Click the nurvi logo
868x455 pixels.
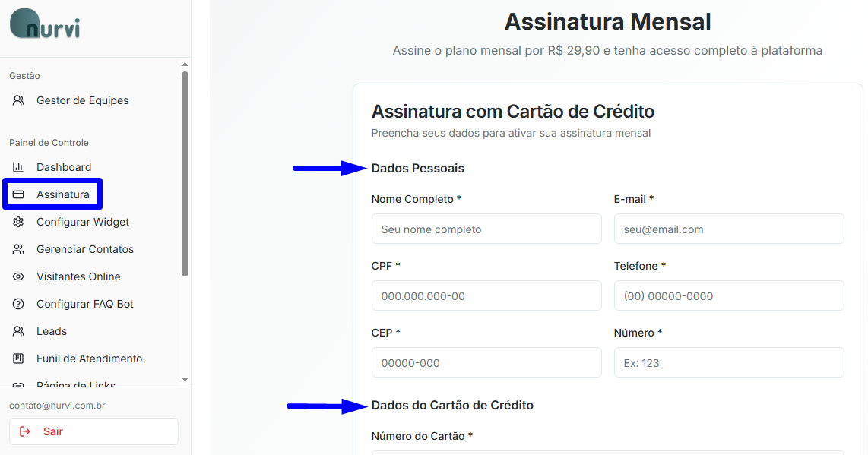point(45,24)
